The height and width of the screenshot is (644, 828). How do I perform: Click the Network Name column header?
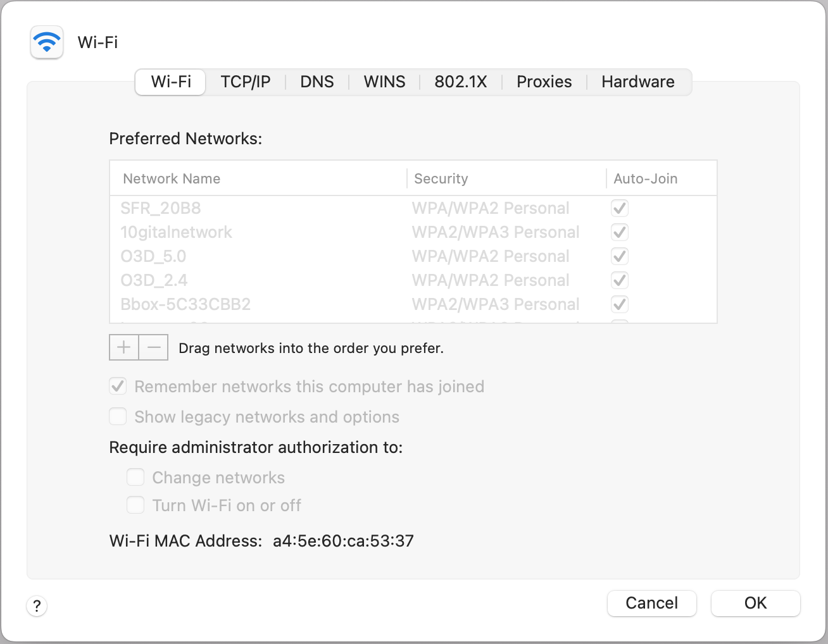172,178
